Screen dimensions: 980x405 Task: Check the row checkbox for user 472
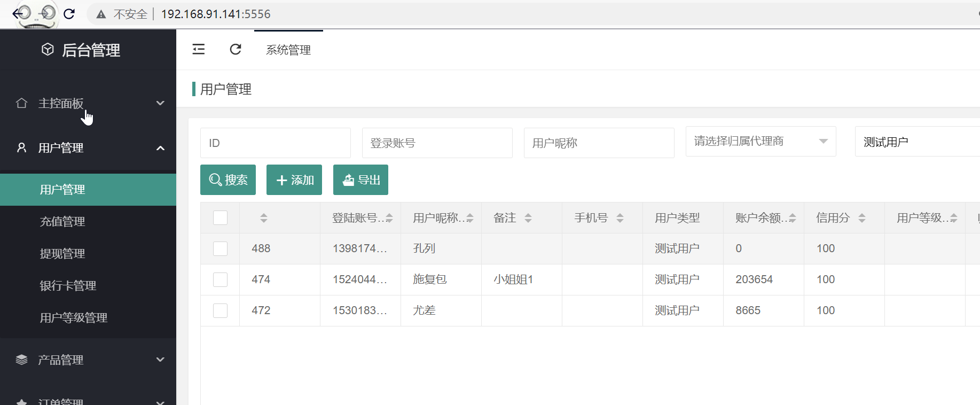click(220, 310)
